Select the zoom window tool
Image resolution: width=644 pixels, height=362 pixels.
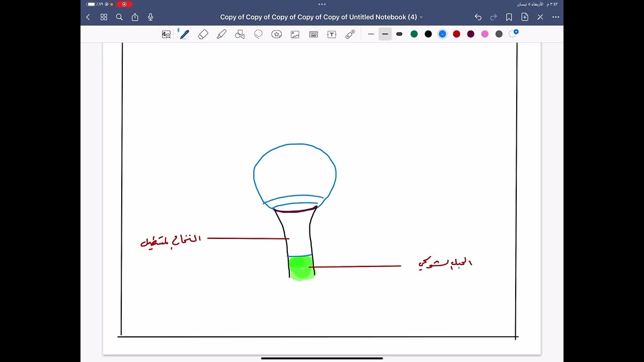tap(166, 34)
